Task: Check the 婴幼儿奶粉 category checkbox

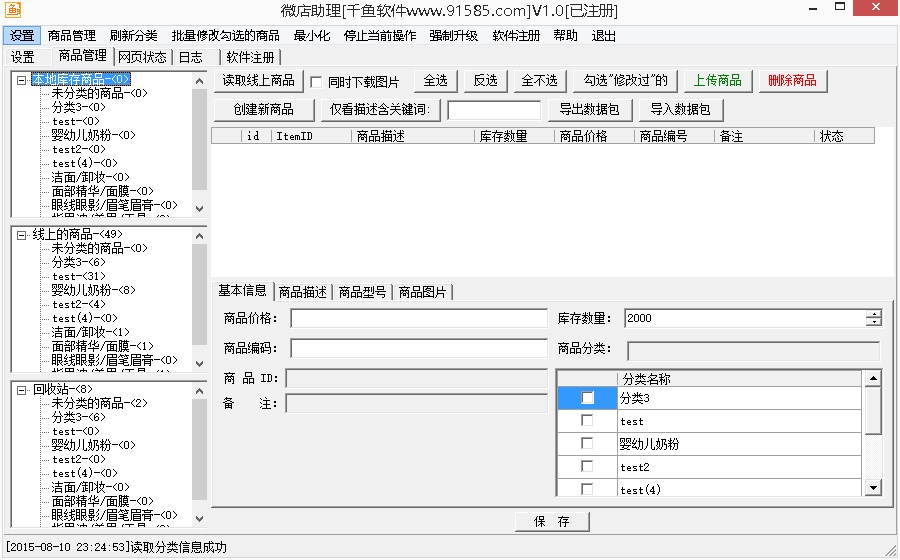Action: [x=587, y=444]
